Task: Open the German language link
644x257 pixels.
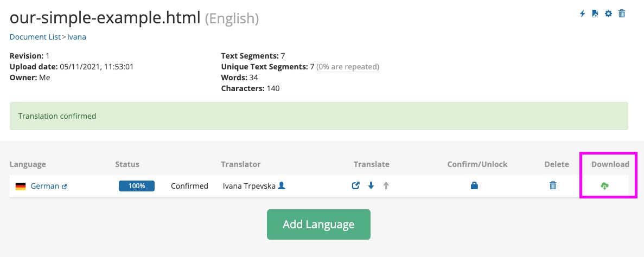Action: click(44, 186)
